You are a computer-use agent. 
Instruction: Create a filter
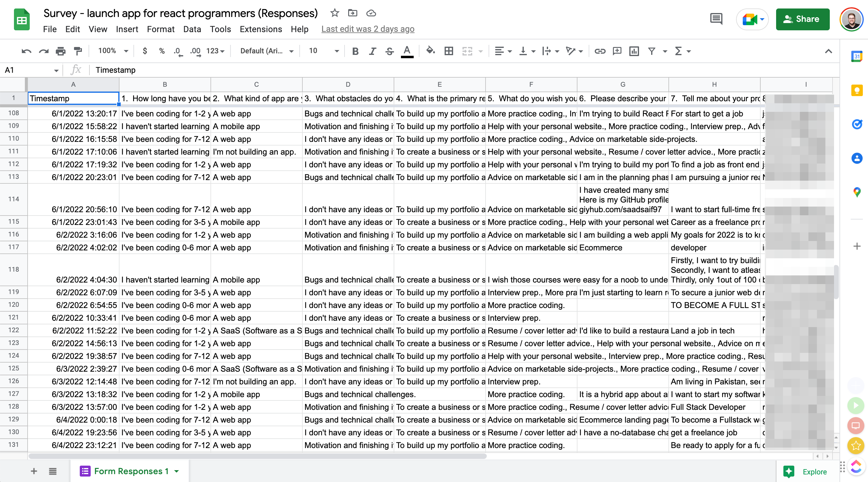coord(652,51)
